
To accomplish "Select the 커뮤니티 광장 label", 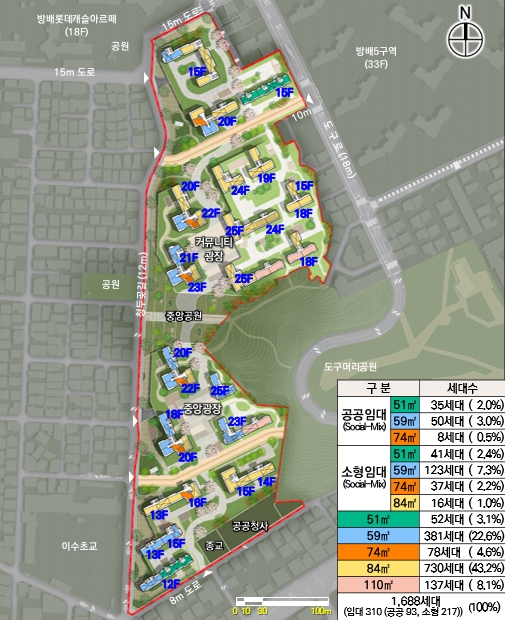I will pos(214,249).
